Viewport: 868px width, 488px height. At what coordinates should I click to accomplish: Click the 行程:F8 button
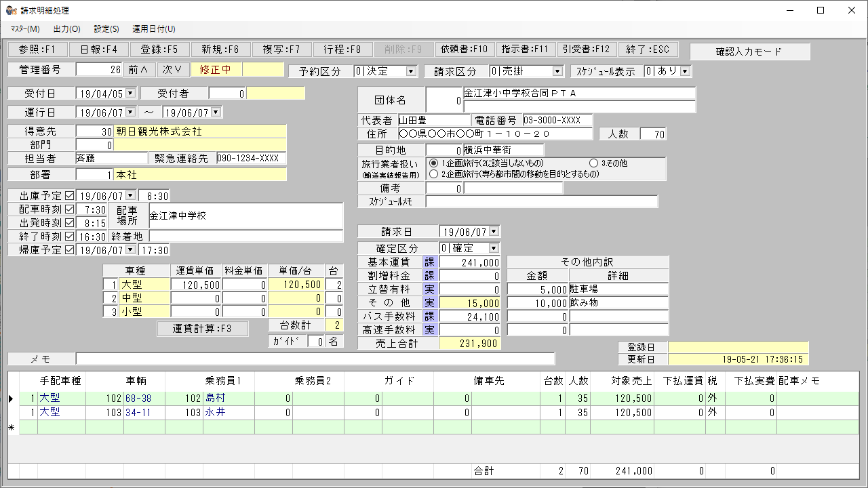point(342,49)
